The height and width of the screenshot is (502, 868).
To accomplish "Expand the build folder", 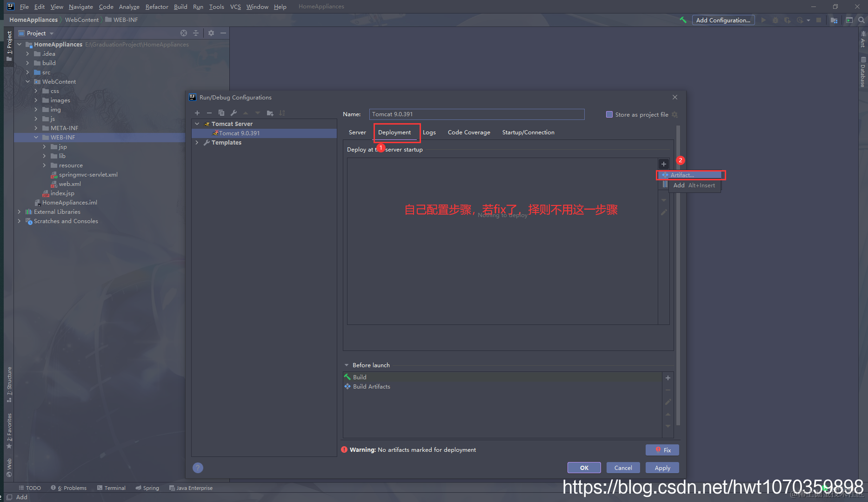I will pos(27,63).
